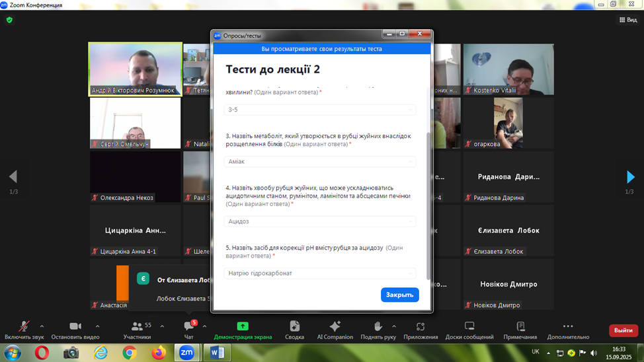Launch Opera from the taskbar
644x362 pixels.
tap(42, 353)
